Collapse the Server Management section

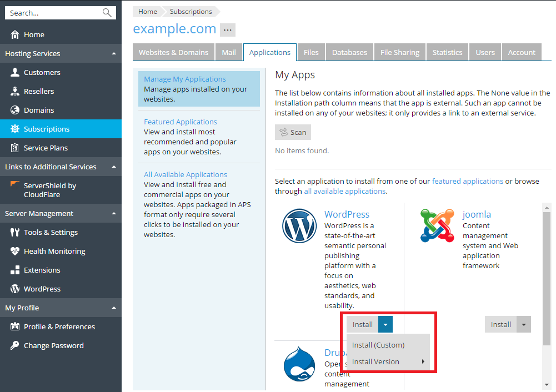tap(114, 213)
